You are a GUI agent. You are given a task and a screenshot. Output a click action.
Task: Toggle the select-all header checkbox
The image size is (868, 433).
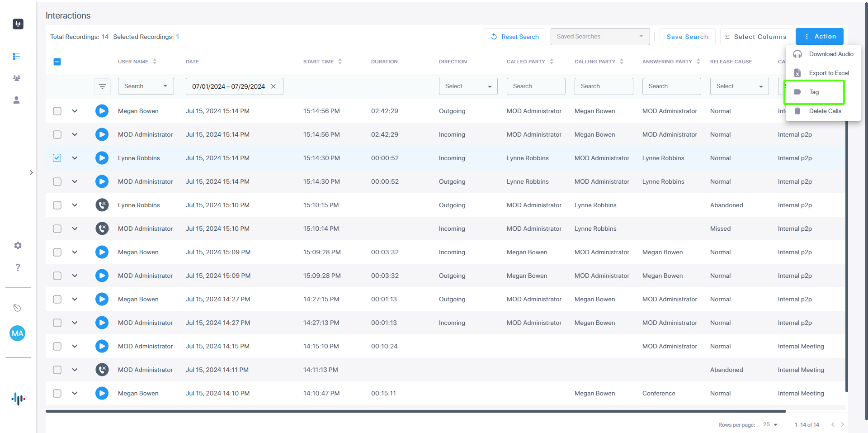[57, 62]
